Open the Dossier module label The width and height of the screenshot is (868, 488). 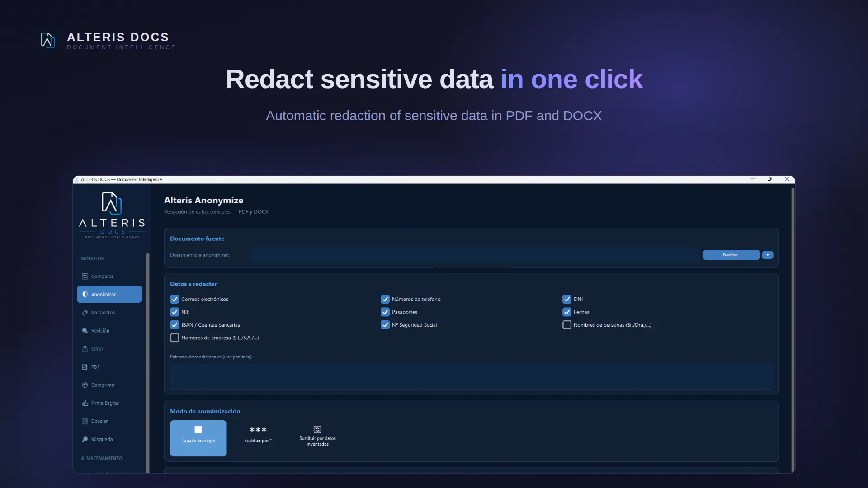(99, 422)
